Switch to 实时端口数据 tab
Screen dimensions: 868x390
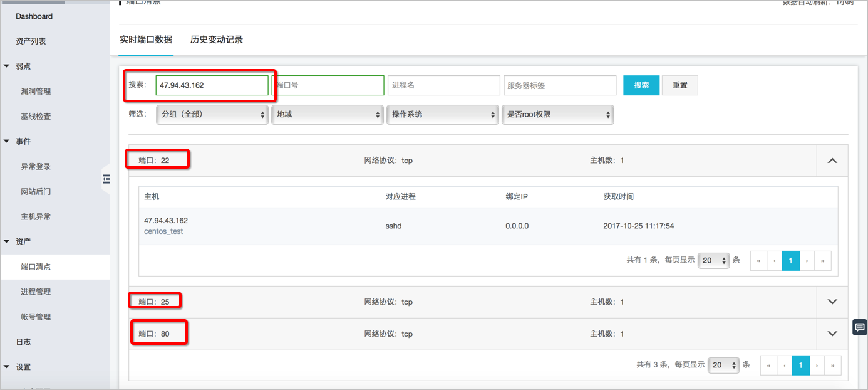146,40
